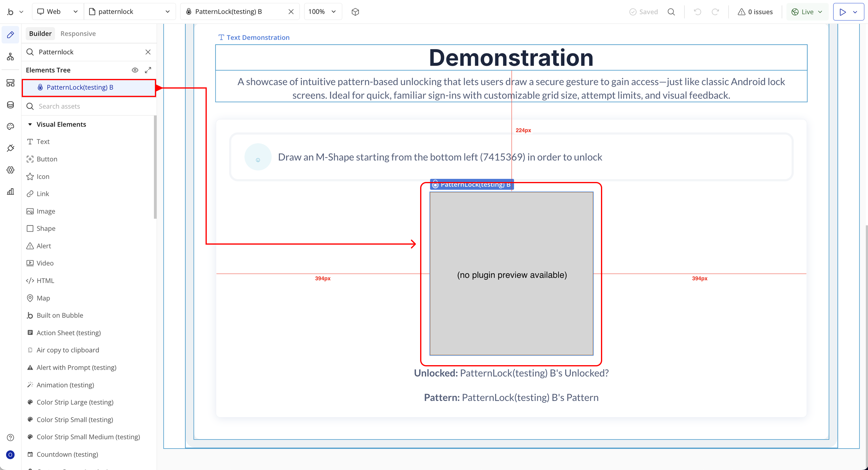Click the undo arrow icon
Screen dimensions: 868x470
tap(697, 12)
